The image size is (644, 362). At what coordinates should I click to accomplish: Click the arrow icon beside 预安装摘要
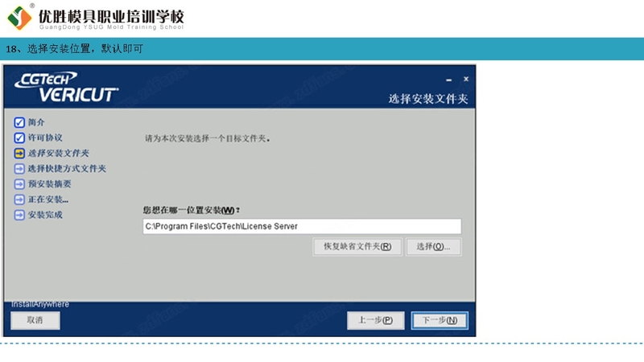(19, 184)
